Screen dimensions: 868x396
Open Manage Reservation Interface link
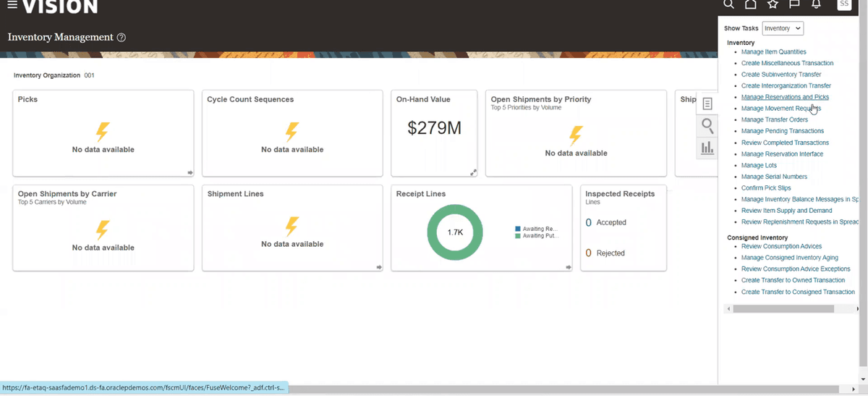pyautogui.click(x=783, y=154)
